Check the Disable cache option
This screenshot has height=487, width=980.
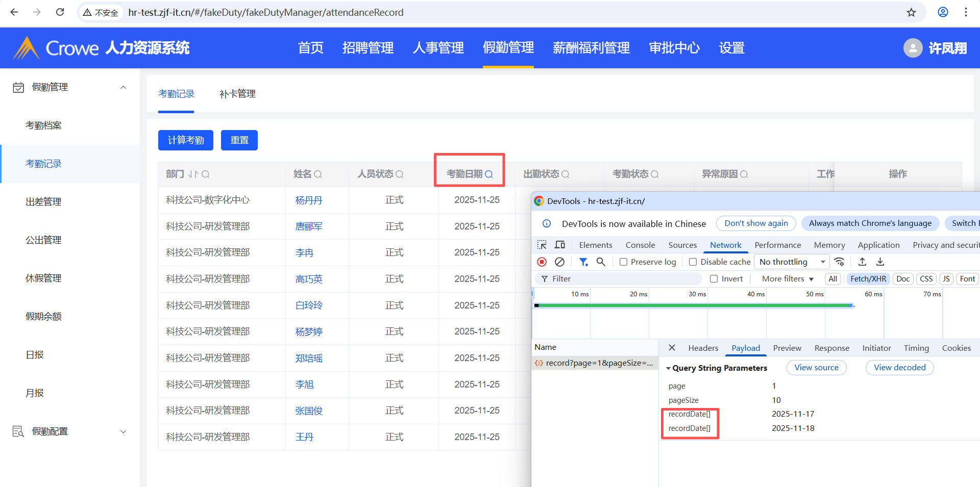click(693, 262)
